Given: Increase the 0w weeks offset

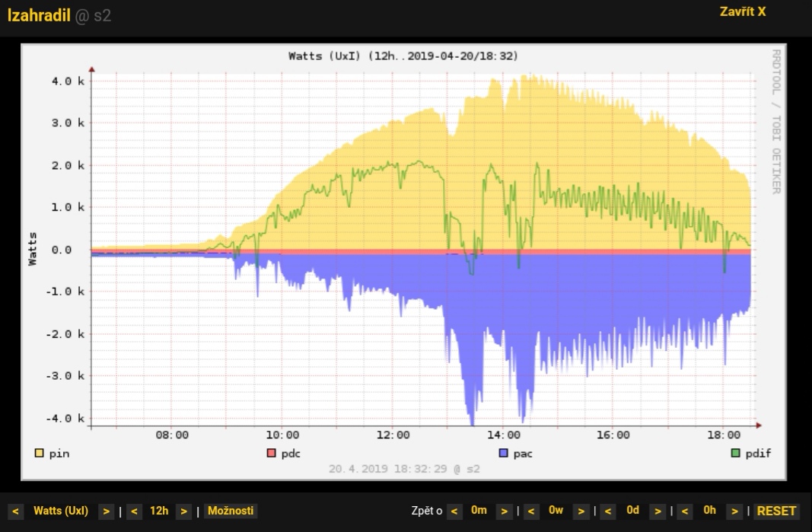Looking at the screenshot, I should pos(581,511).
